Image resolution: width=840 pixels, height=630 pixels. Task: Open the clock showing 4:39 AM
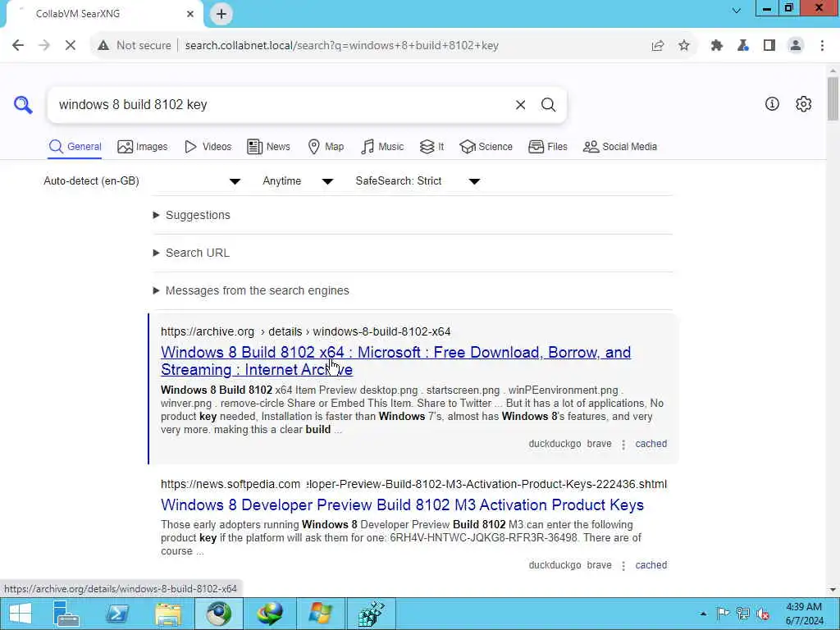[x=804, y=614]
